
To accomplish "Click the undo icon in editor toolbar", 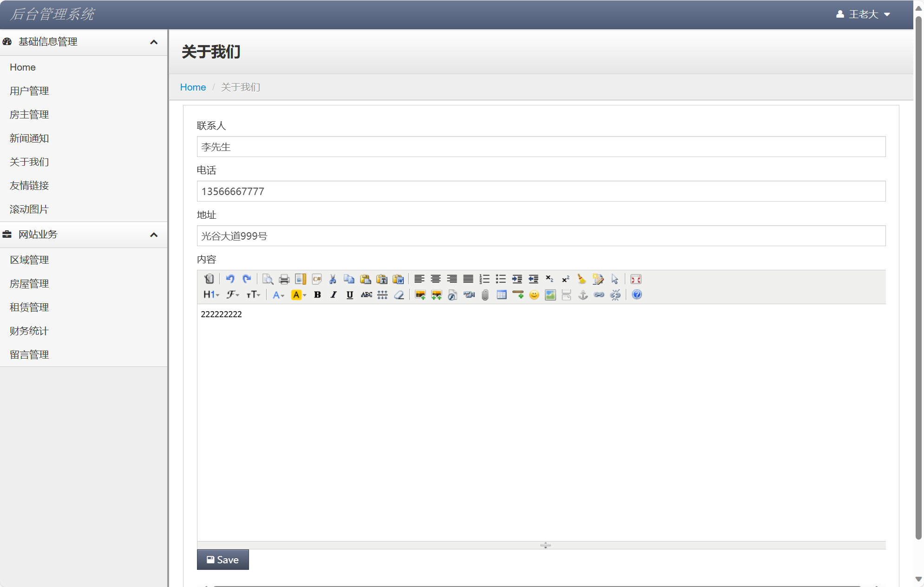I will (230, 279).
